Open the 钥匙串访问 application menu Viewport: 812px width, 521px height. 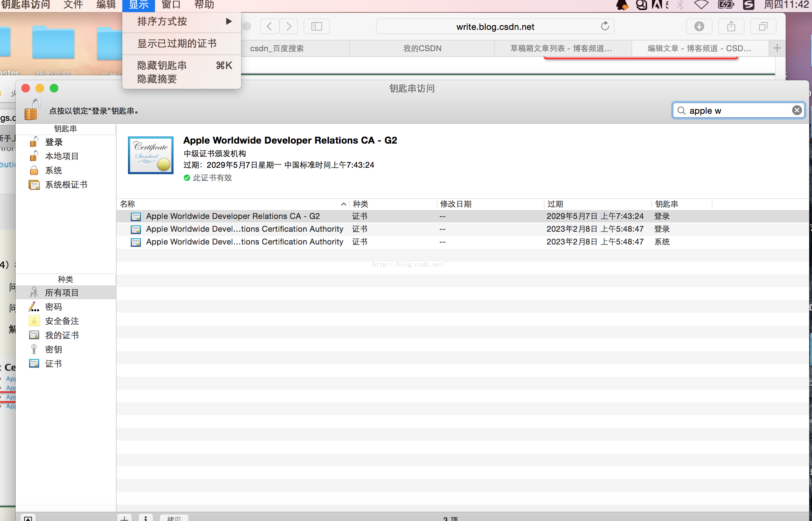click(x=26, y=5)
